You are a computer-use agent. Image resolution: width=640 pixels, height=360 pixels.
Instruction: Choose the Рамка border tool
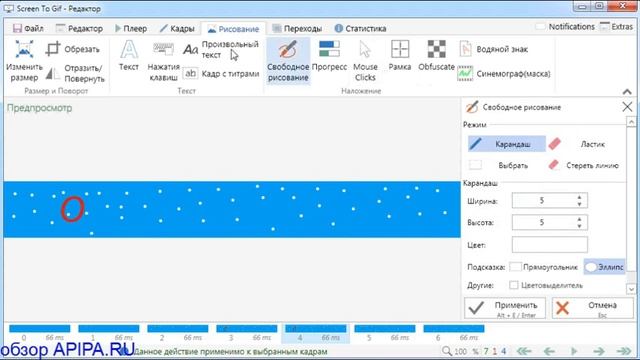coord(400,56)
